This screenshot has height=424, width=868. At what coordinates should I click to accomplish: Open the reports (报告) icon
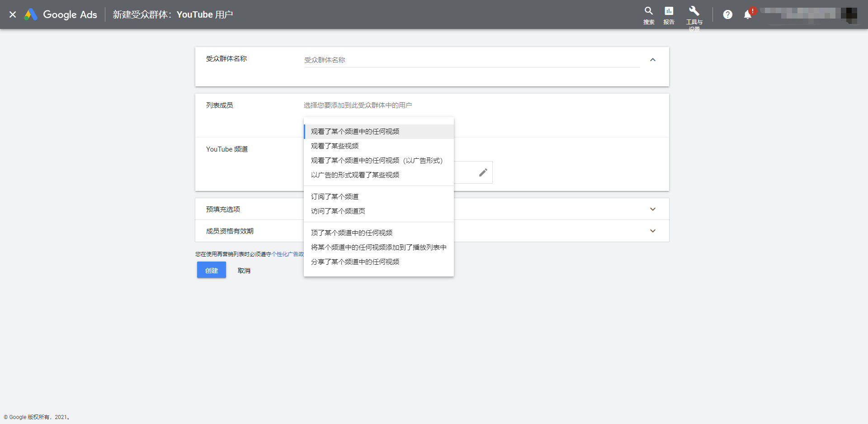(669, 15)
